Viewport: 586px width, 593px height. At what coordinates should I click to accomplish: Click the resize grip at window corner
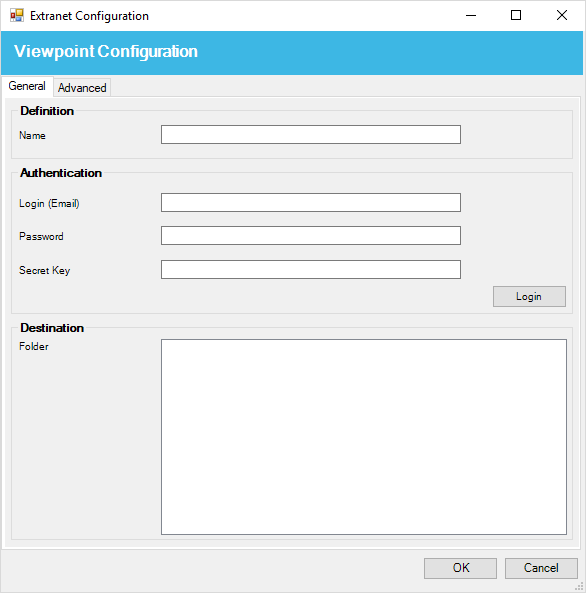(579, 587)
